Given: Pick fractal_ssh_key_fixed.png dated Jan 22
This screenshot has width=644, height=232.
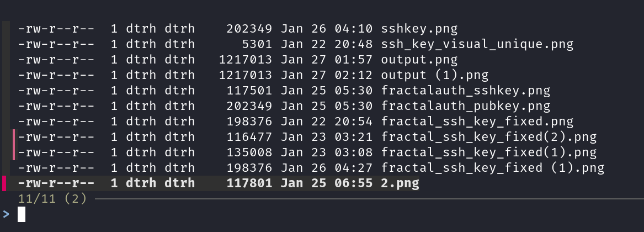Looking at the screenshot, I should pyautogui.click(x=477, y=121).
